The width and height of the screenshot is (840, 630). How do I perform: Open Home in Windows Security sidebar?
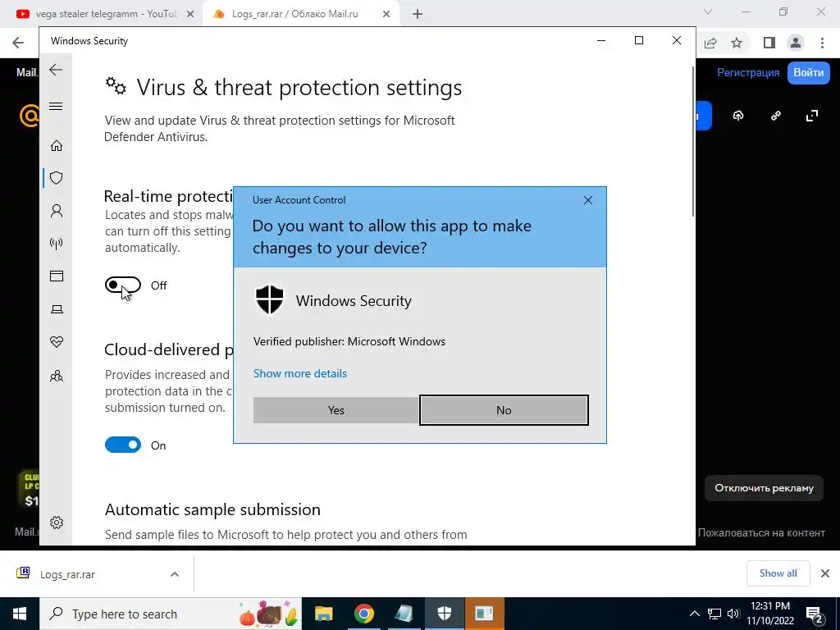pyautogui.click(x=57, y=146)
